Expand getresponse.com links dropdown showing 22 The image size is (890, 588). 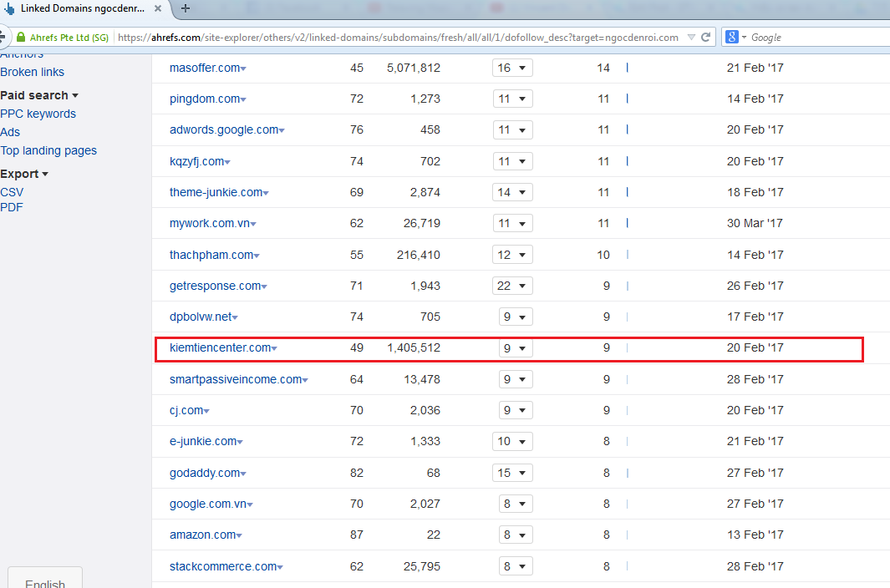pyautogui.click(x=512, y=286)
